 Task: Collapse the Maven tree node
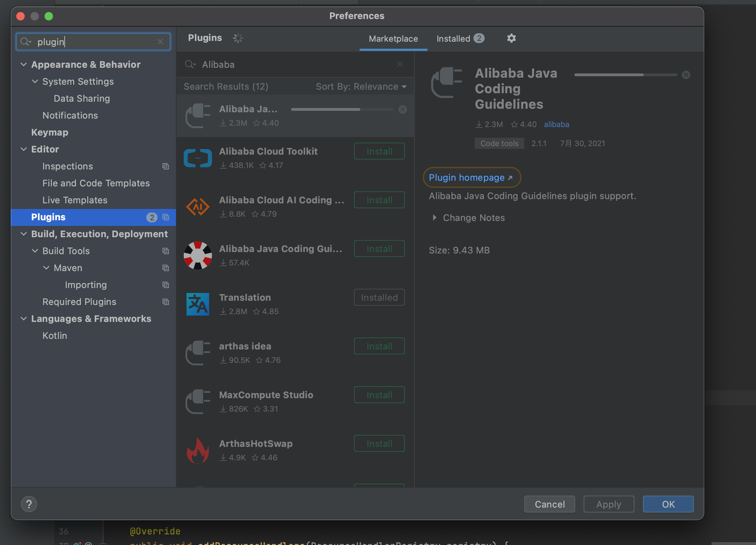pos(46,268)
